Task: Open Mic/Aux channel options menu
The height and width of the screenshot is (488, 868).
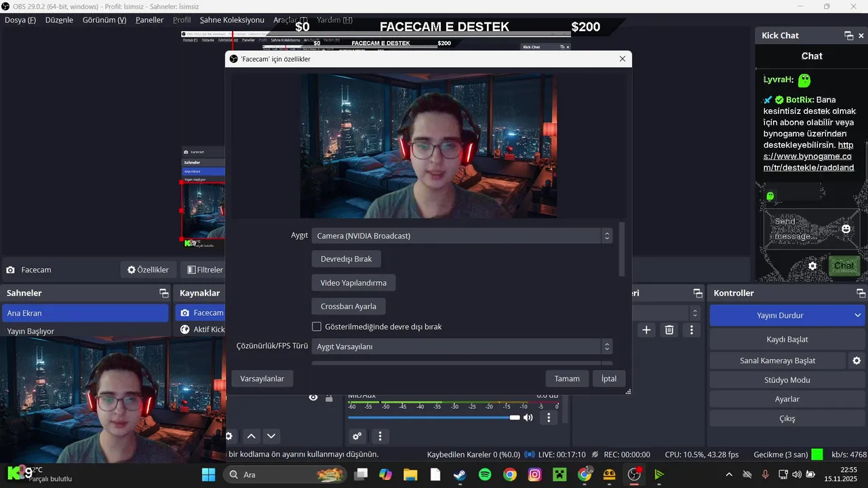Action: [x=549, y=418]
